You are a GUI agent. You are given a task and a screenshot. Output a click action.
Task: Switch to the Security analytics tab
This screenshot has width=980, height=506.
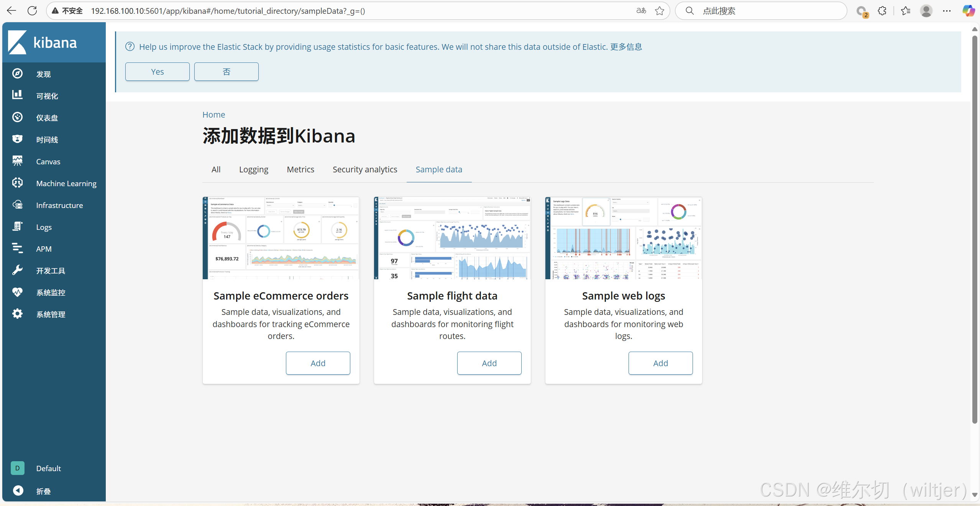coord(364,169)
